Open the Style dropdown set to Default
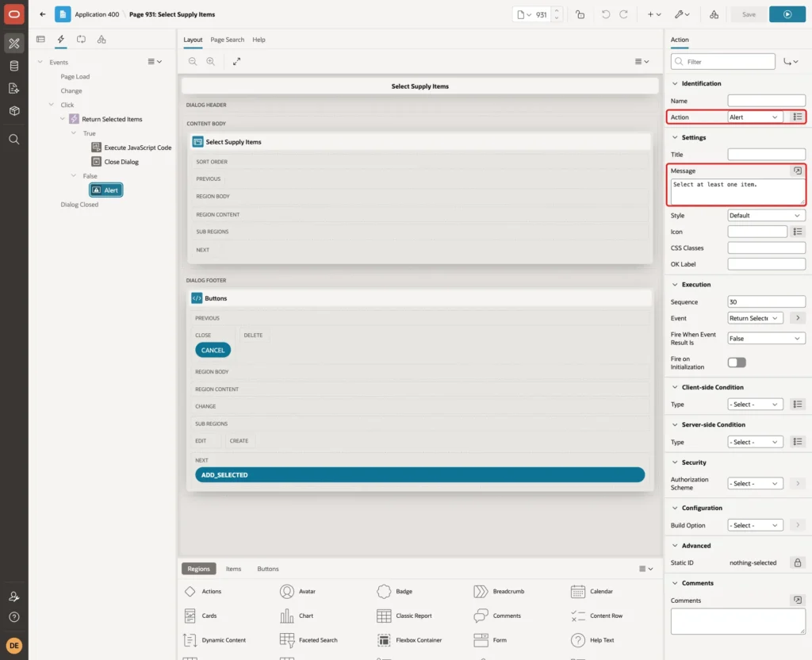This screenshot has width=812, height=660. tap(766, 216)
